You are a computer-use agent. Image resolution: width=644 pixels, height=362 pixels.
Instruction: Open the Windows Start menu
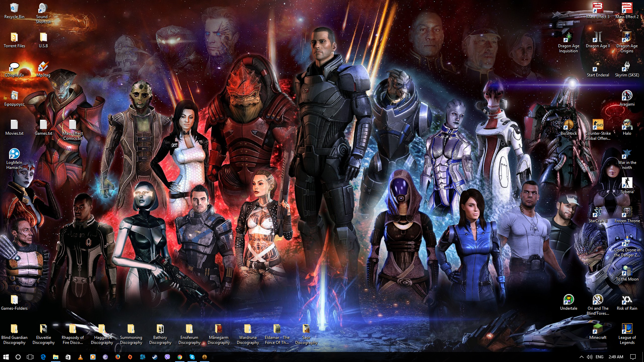6,357
